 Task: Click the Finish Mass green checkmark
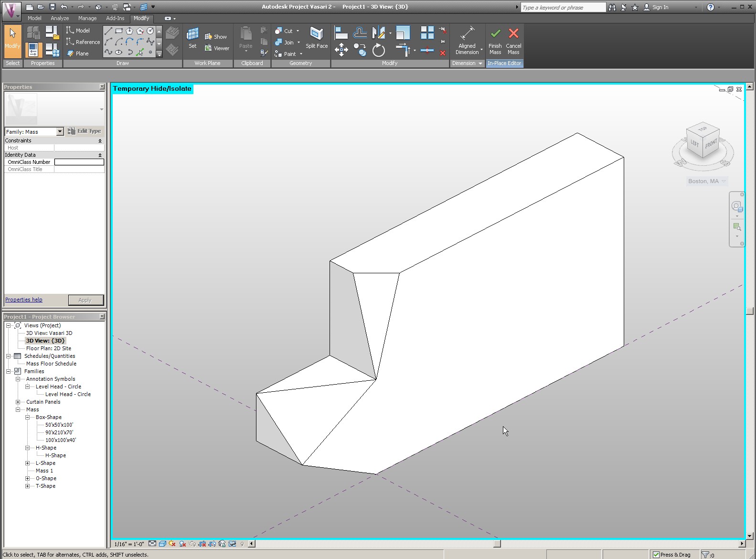click(x=495, y=34)
